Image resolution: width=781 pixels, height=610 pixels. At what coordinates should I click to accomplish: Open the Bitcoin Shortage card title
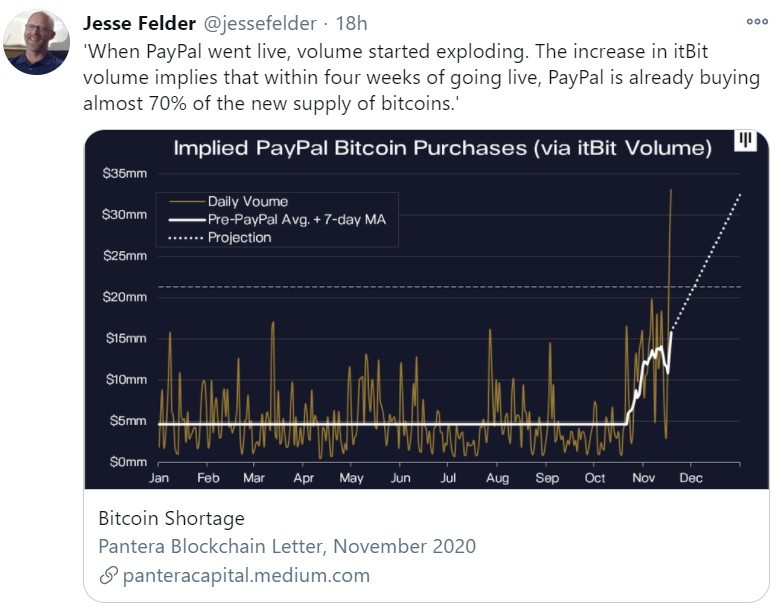[x=171, y=519]
